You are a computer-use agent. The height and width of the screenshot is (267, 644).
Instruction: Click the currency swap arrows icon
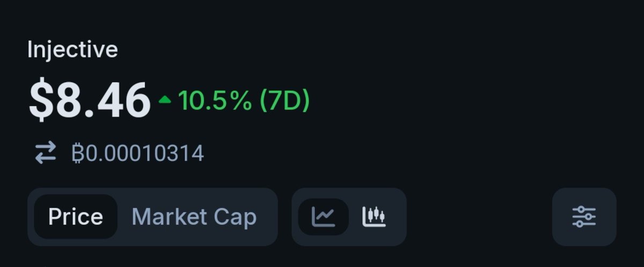[x=46, y=154]
